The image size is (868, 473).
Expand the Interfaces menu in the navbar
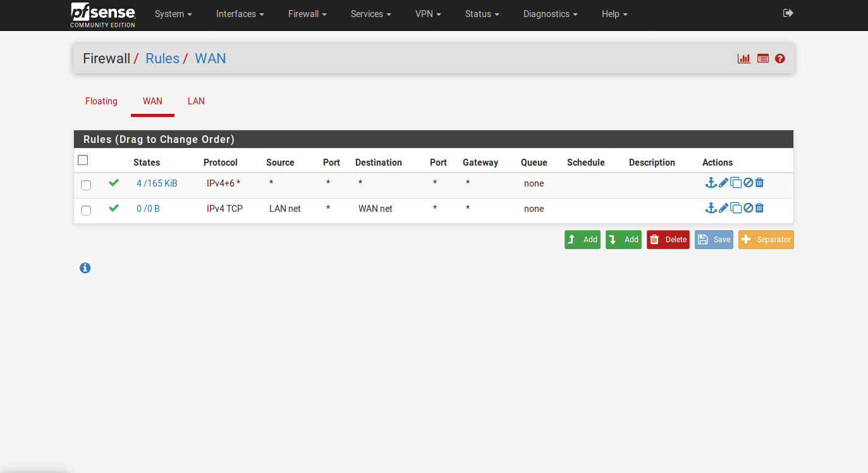click(240, 14)
